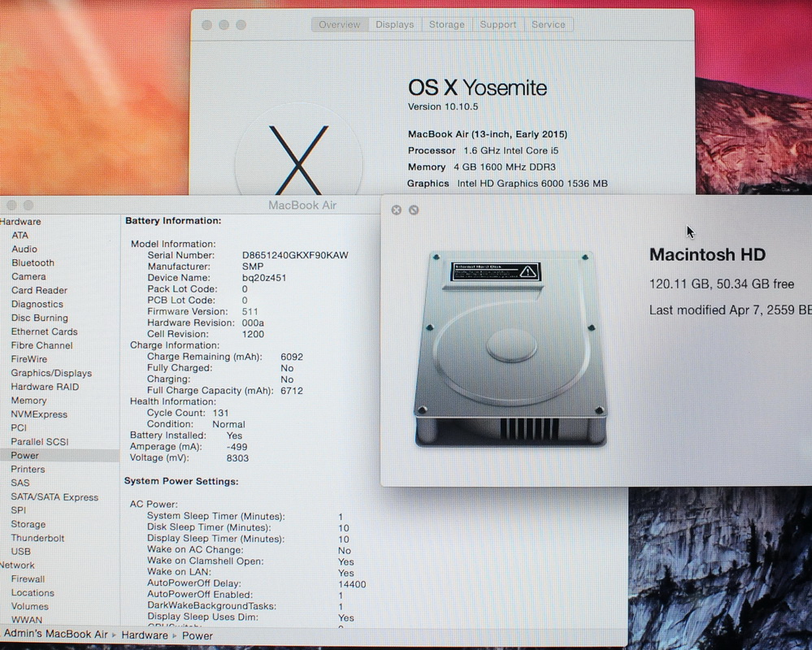Select SPI in the sidebar

click(18, 510)
